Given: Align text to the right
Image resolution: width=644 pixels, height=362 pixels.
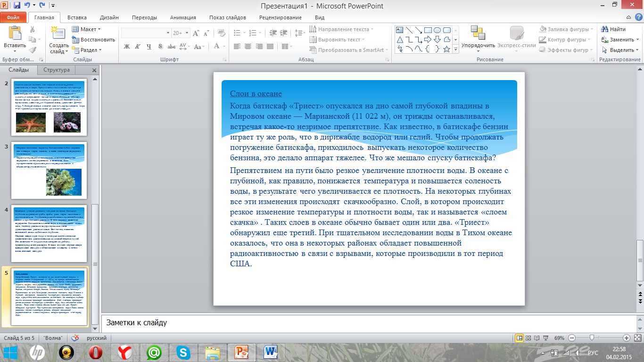Looking at the screenshot, I should click(x=258, y=46).
